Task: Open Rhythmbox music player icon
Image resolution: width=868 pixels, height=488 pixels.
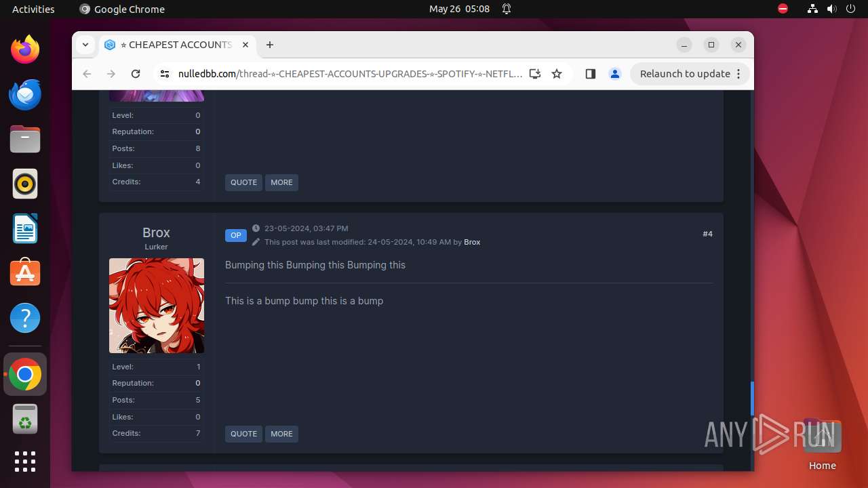Action: [x=25, y=184]
